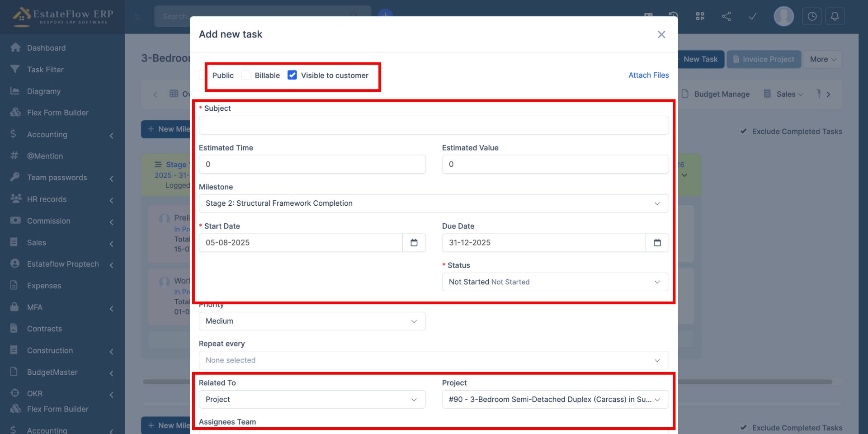The width and height of the screenshot is (868, 434).
Task: Click into the Subject text field
Action: coord(433,125)
